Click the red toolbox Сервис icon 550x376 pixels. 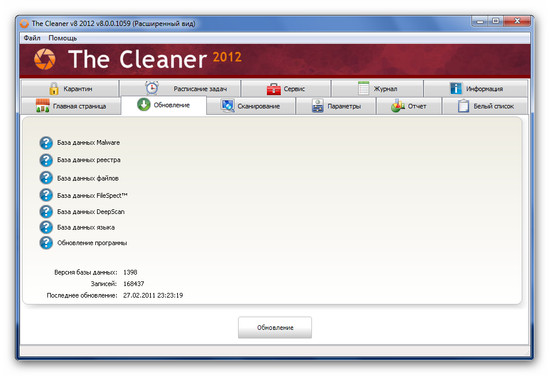tap(274, 89)
